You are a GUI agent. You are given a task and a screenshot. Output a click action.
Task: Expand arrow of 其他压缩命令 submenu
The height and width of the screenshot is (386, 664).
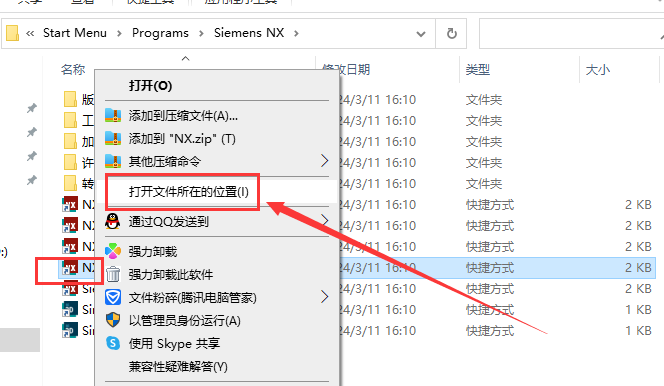[x=324, y=161]
